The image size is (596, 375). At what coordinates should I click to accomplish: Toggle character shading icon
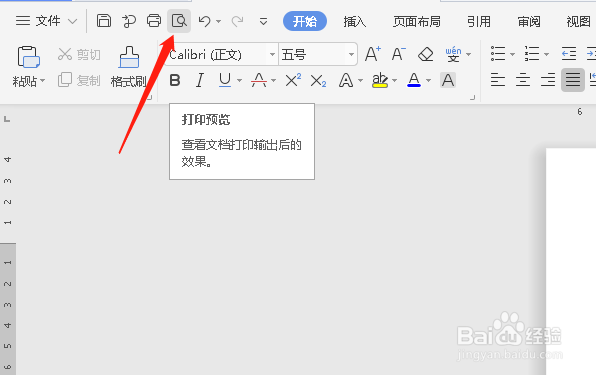coord(448,80)
